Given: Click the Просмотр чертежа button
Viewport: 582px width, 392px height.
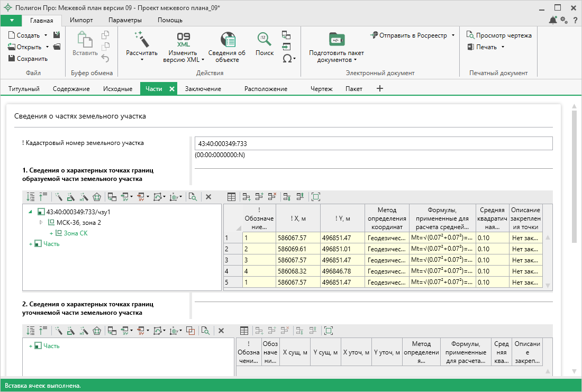Looking at the screenshot, I should point(498,35).
